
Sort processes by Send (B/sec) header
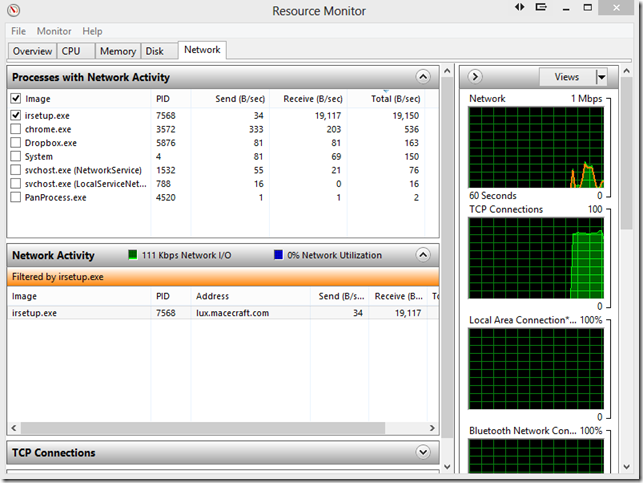pyautogui.click(x=230, y=99)
